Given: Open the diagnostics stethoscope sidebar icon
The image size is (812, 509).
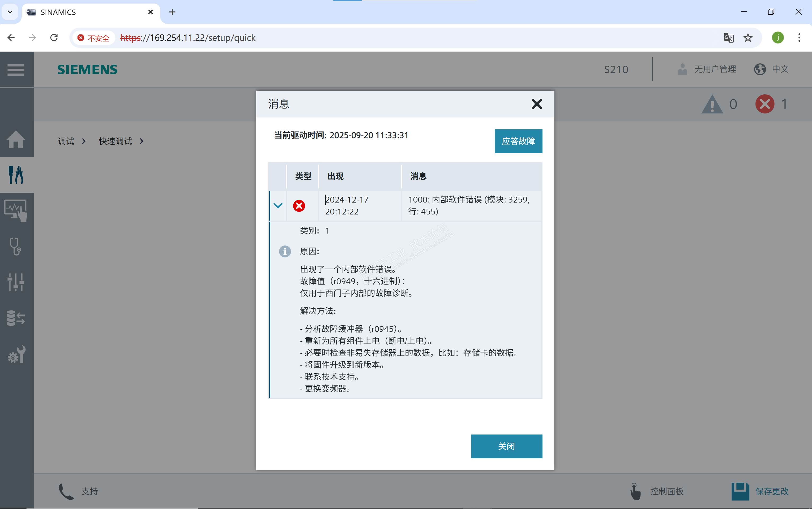Looking at the screenshot, I should pyautogui.click(x=16, y=246).
